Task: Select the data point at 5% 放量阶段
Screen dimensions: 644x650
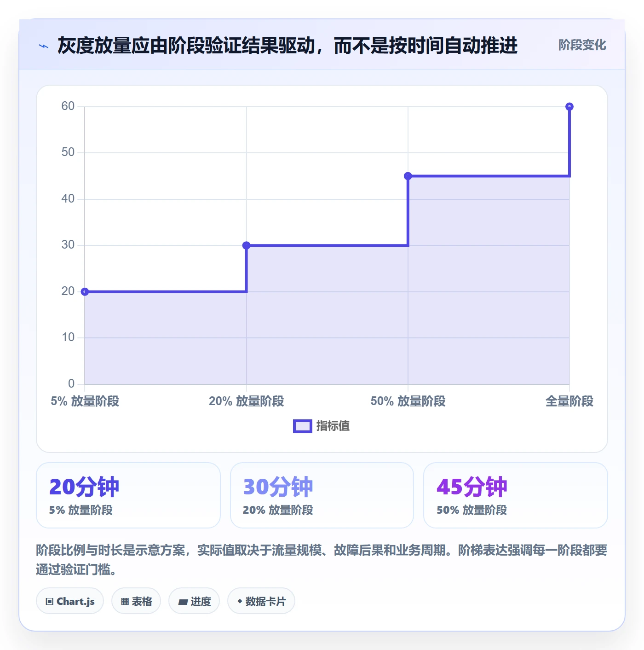Action: coord(85,292)
